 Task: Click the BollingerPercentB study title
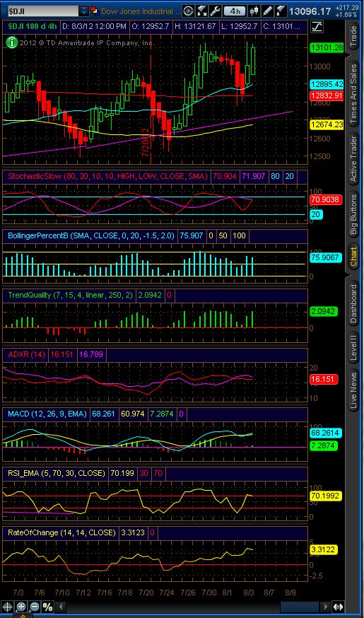pyautogui.click(x=91, y=235)
